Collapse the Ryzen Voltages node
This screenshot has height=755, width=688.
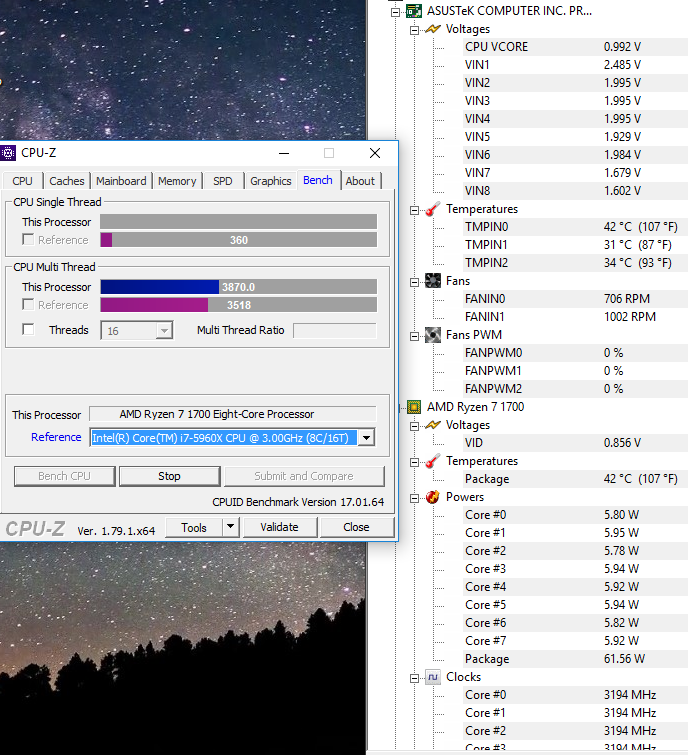[x=414, y=426]
